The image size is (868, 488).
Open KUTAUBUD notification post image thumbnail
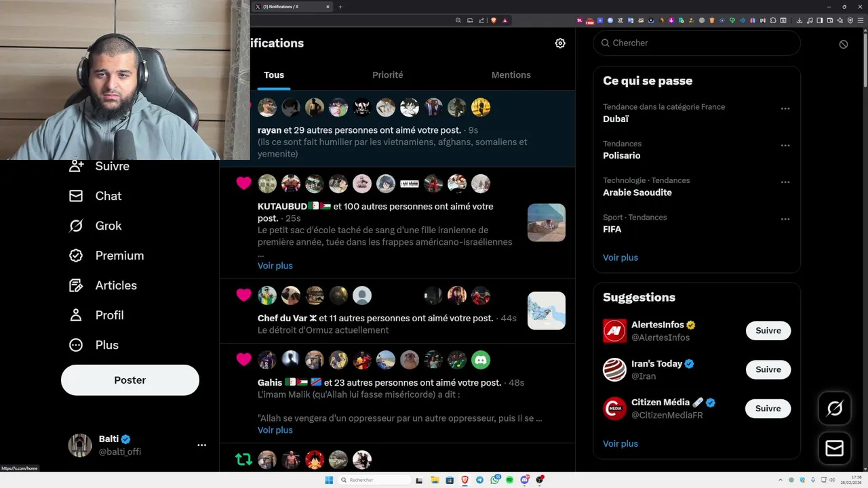(547, 222)
